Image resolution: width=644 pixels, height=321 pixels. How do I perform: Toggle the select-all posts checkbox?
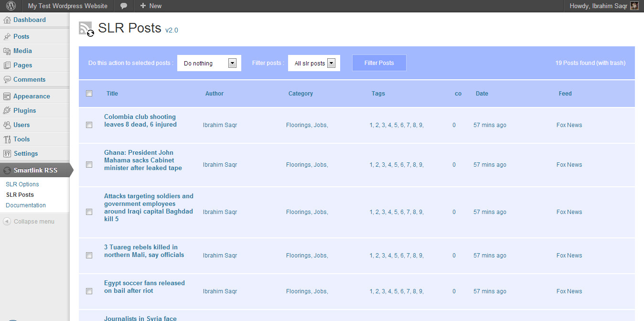pos(89,93)
